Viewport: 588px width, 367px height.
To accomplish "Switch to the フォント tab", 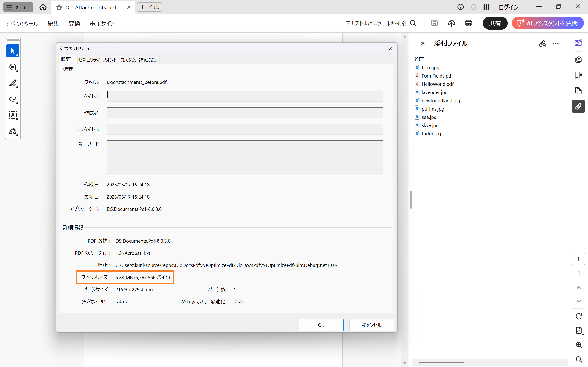I will 110,60.
